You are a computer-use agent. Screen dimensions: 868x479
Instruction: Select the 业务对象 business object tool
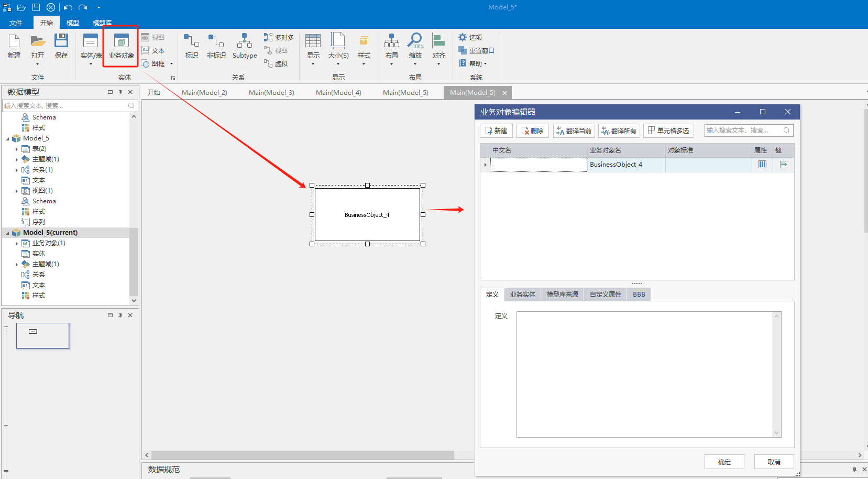pyautogui.click(x=121, y=46)
